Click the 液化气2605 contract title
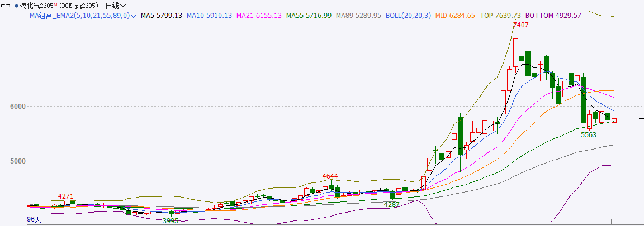The height and width of the screenshot is (226, 644). [36, 6]
